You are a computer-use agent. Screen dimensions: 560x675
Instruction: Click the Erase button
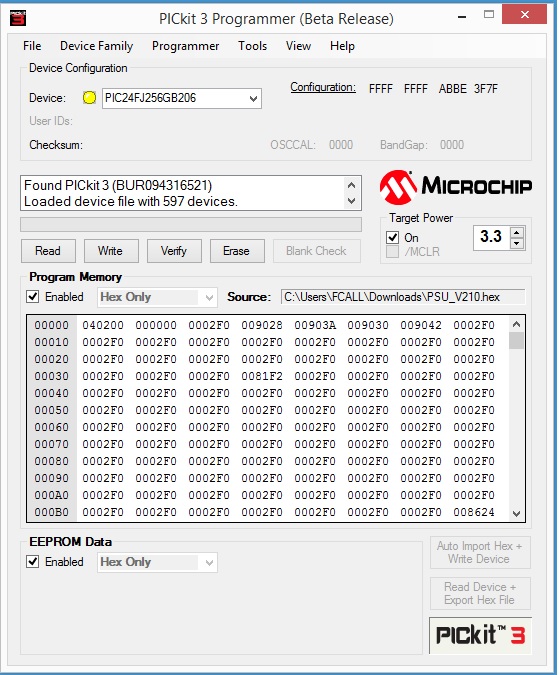tap(237, 251)
